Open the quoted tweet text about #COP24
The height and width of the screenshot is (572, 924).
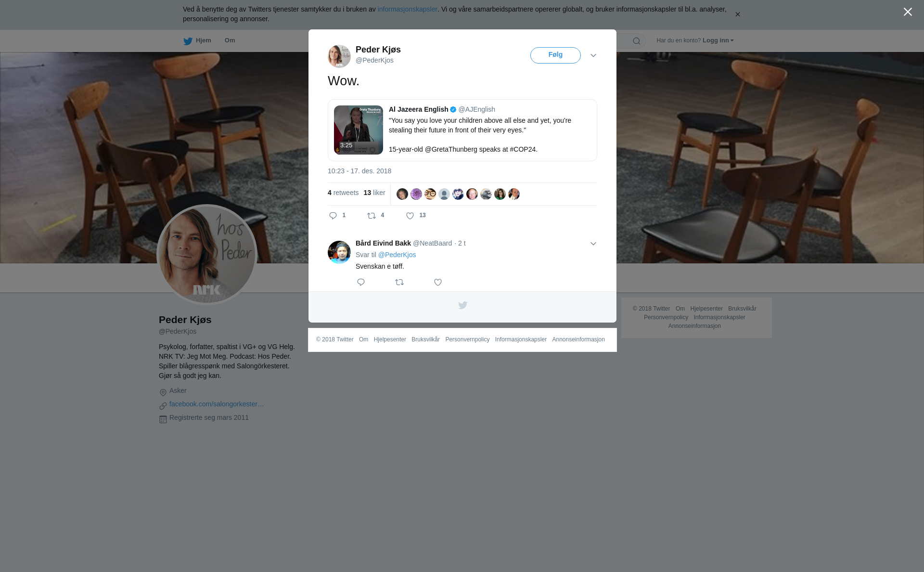click(x=489, y=135)
